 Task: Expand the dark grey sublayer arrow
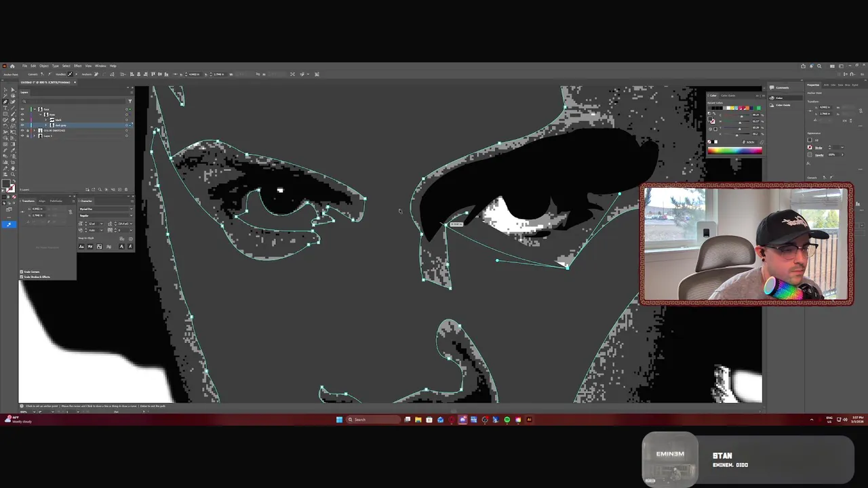(45, 125)
